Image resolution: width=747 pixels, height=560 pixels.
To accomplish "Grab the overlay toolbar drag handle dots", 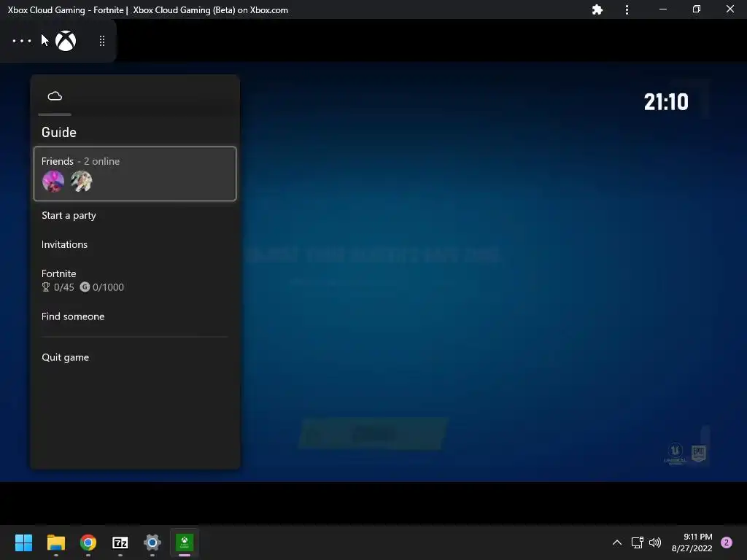I will [x=102, y=41].
